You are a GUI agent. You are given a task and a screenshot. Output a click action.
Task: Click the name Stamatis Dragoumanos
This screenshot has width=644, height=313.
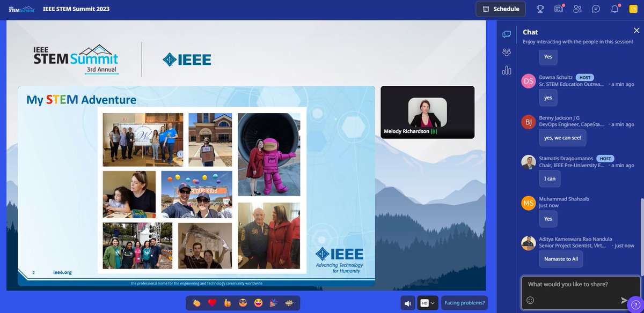coord(567,159)
